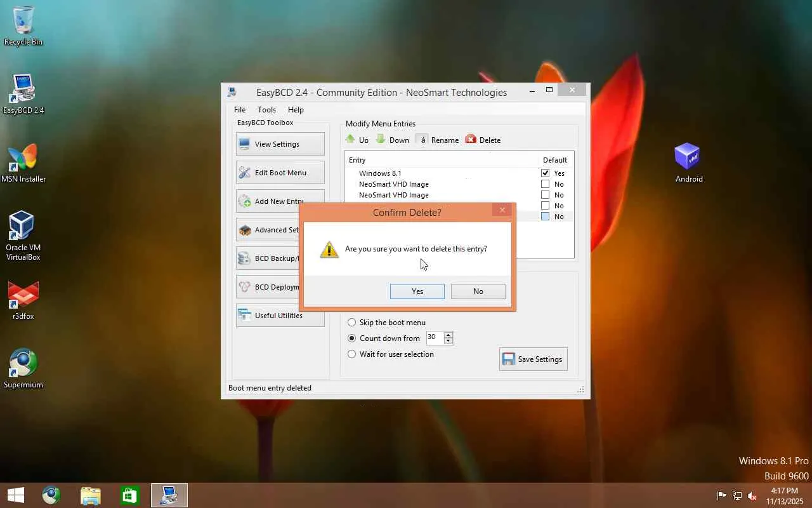Viewport: 812px width, 508px height.
Task: Uncheck the Default box for Windows 8.1
Action: click(545, 173)
